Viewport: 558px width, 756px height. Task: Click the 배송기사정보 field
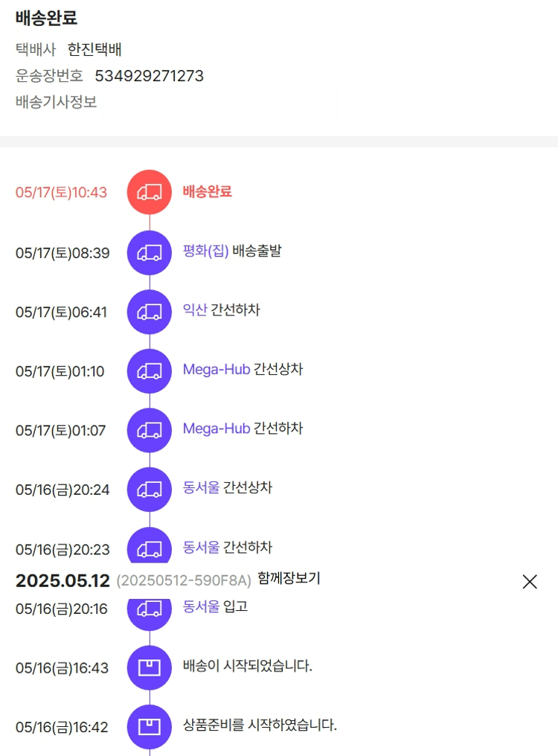219,103
